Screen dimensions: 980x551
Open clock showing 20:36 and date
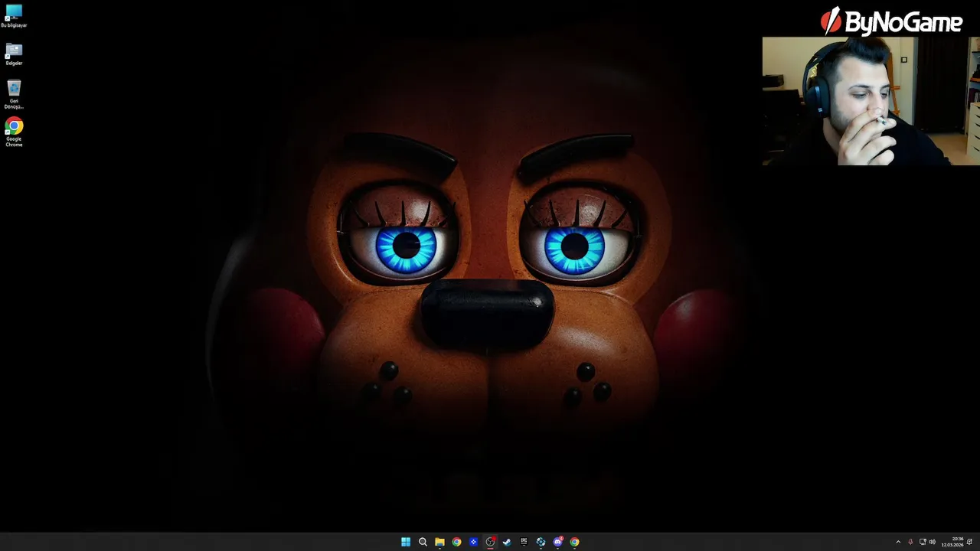click(952, 542)
